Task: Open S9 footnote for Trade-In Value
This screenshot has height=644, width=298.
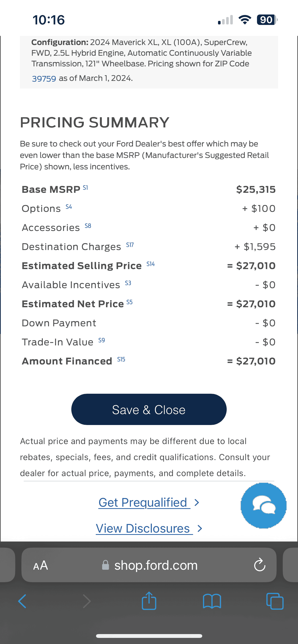Action: pyautogui.click(x=102, y=341)
